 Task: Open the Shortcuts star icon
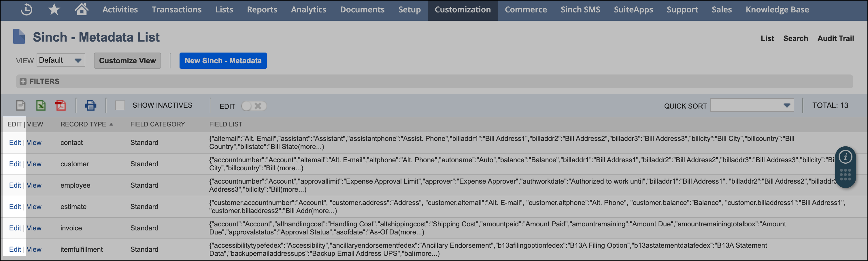click(54, 10)
